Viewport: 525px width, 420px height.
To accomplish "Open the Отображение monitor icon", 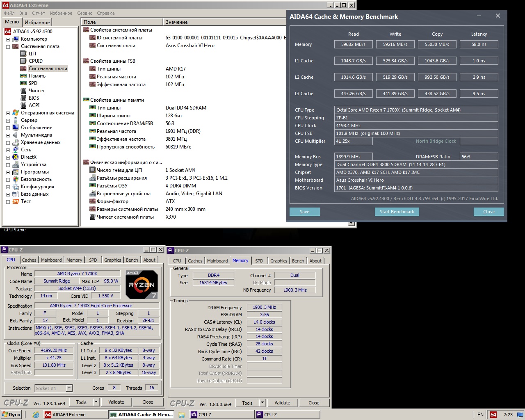I will [16, 128].
